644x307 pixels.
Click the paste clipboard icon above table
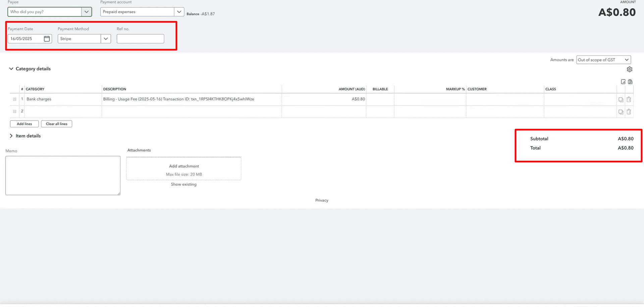click(x=630, y=82)
